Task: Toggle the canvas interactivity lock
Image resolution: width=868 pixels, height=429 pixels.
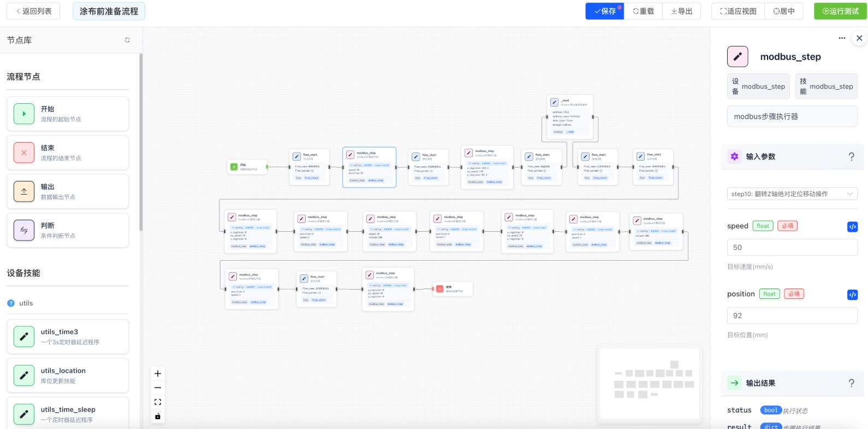Action: tap(158, 416)
